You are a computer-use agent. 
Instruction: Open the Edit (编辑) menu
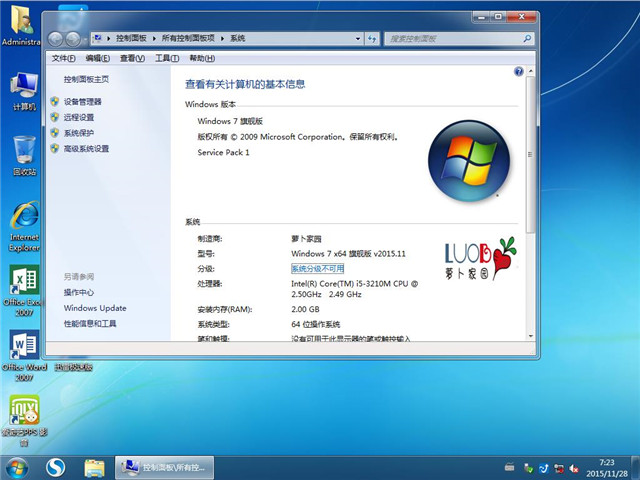click(x=98, y=58)
